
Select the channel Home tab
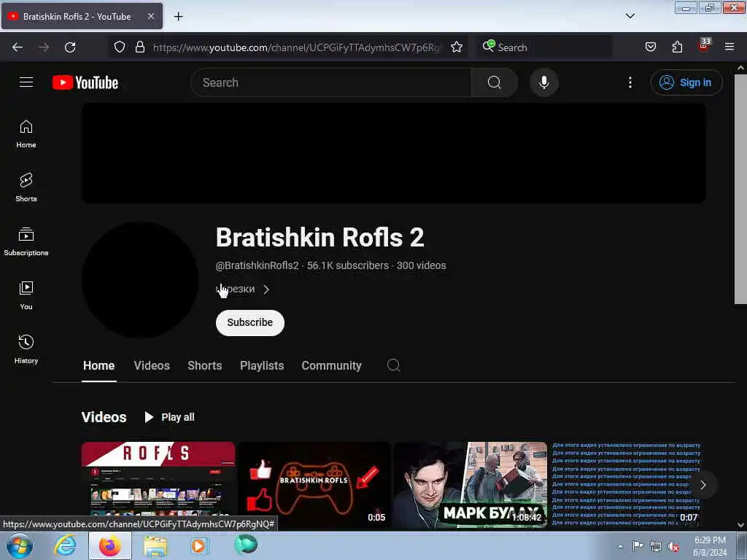(98, 365)
